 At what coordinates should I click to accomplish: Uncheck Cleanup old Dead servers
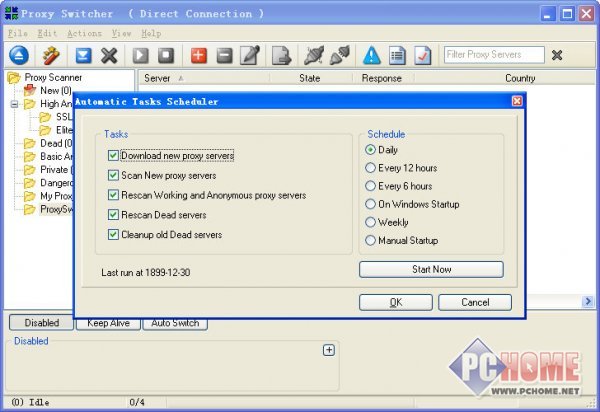click(113, 234)
